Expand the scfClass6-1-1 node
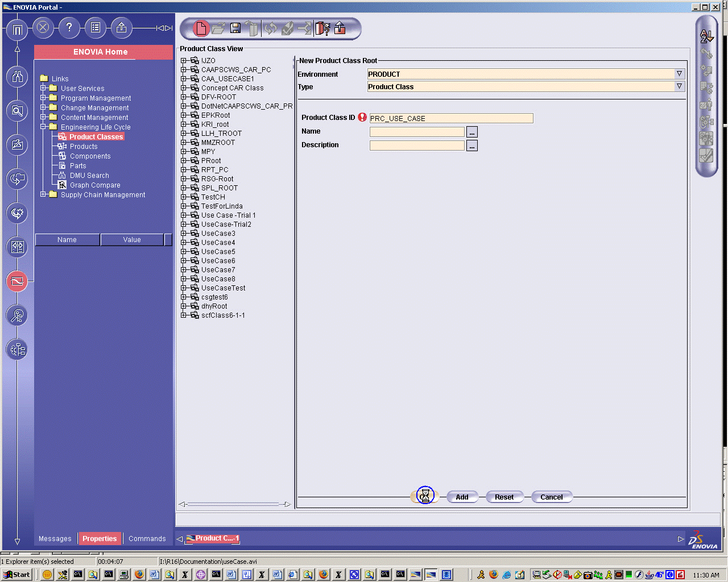 (x=184, y=315)
